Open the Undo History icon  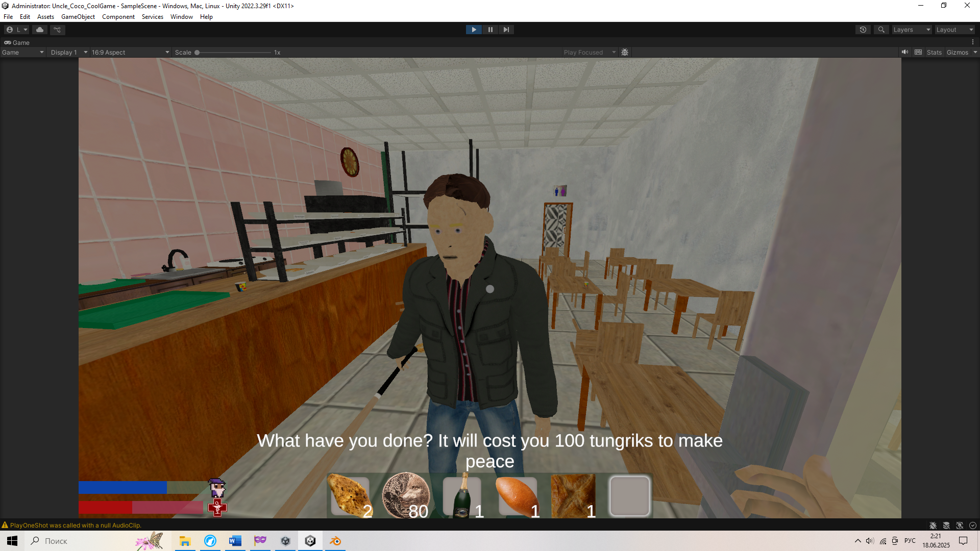863,30
